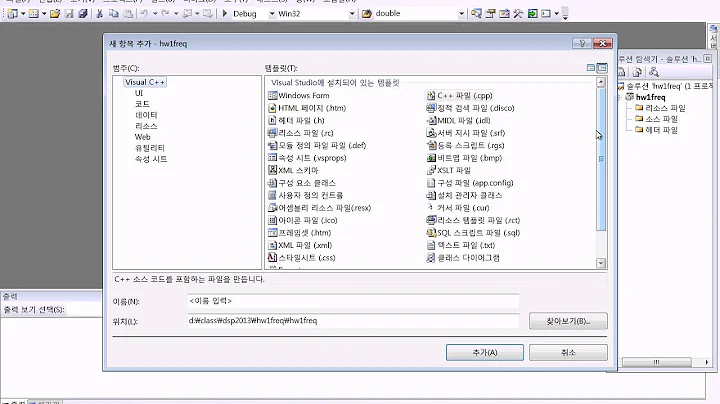The width and height of the screenshot is (720, 404).
Task: Click View Class Diagram icon in Solution Explorer
Action: (x=654, y=72)
